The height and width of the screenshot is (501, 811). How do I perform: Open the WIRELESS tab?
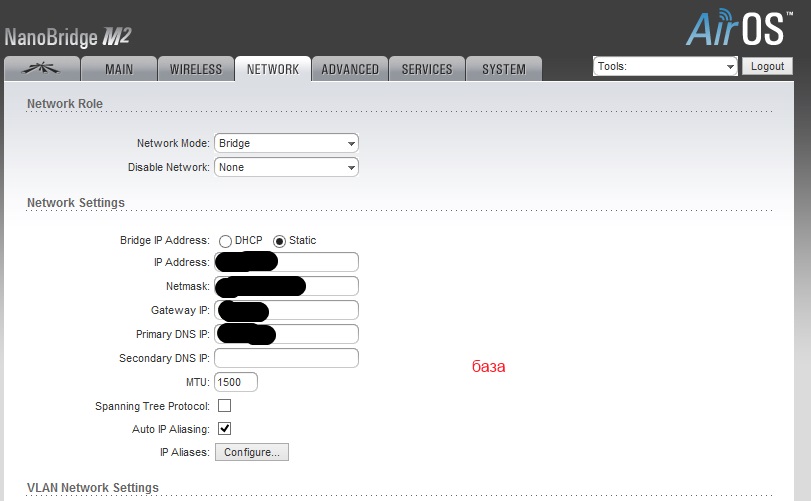[196, 69]
